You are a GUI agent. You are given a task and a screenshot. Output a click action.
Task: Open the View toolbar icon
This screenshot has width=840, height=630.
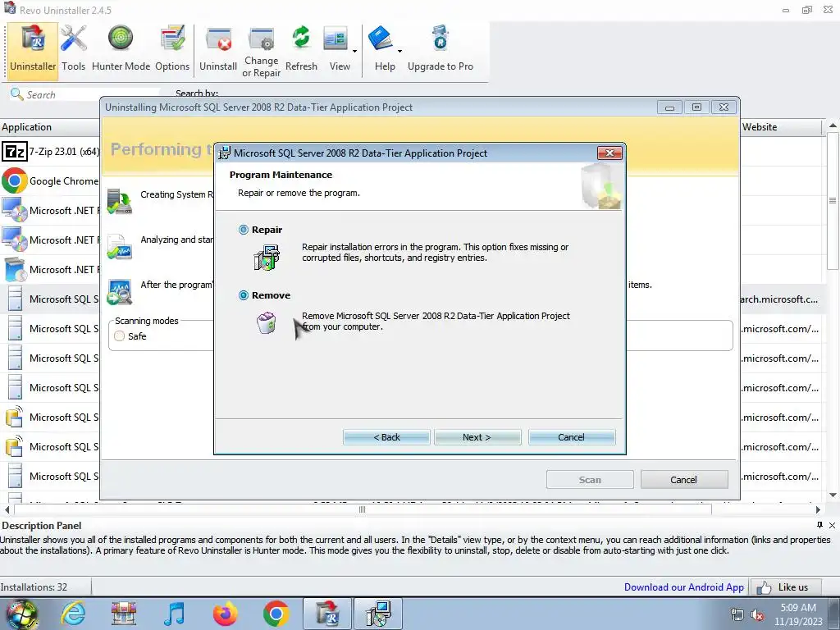336,39
